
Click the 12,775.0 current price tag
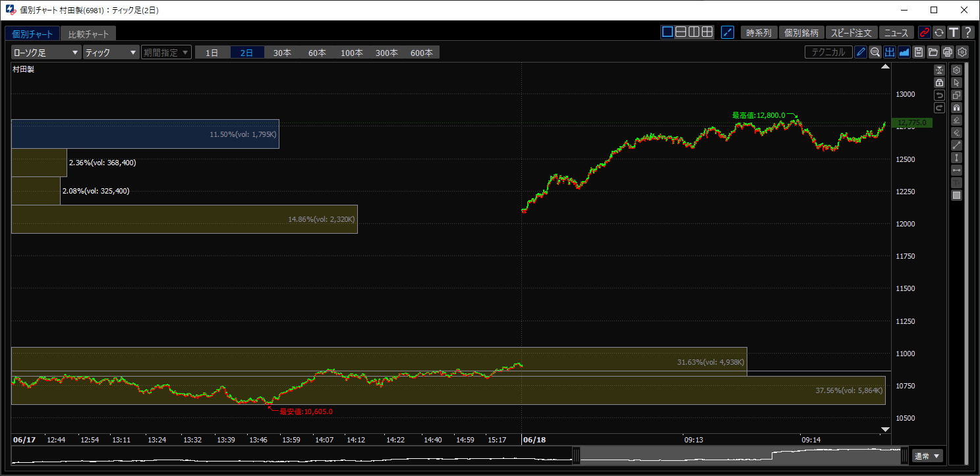click(x=911, y=122)
